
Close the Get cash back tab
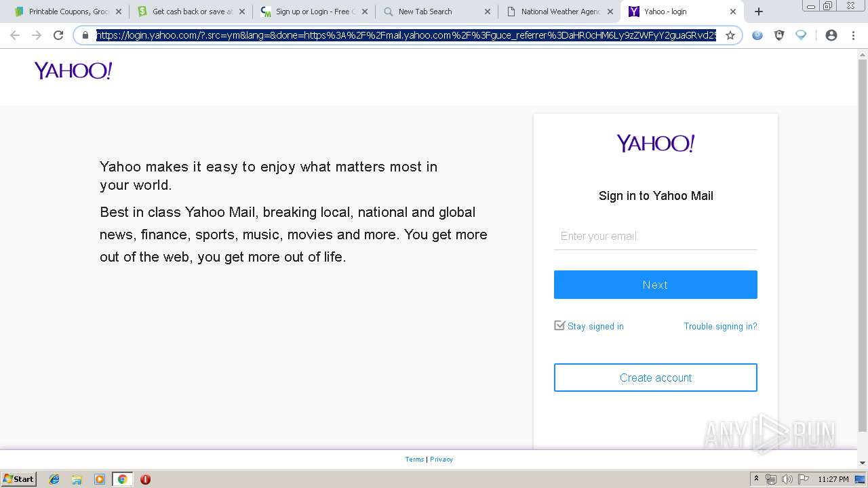click(x=241, y=12)
